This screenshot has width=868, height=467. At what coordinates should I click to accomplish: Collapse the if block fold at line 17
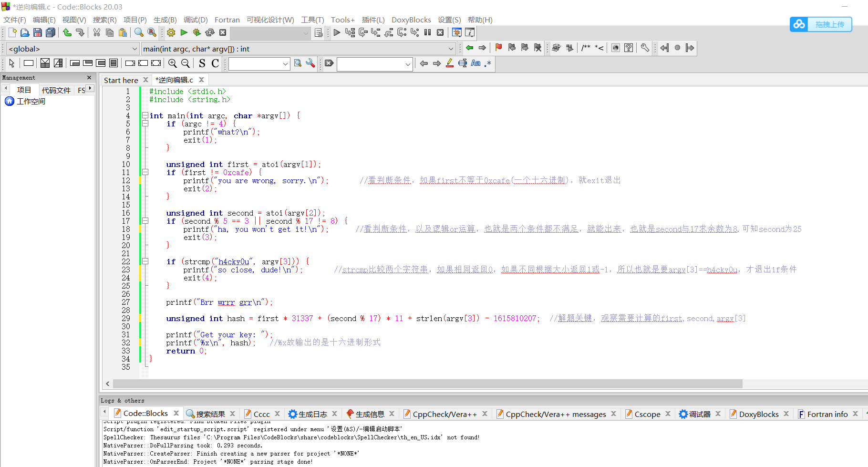pos(145,221)
